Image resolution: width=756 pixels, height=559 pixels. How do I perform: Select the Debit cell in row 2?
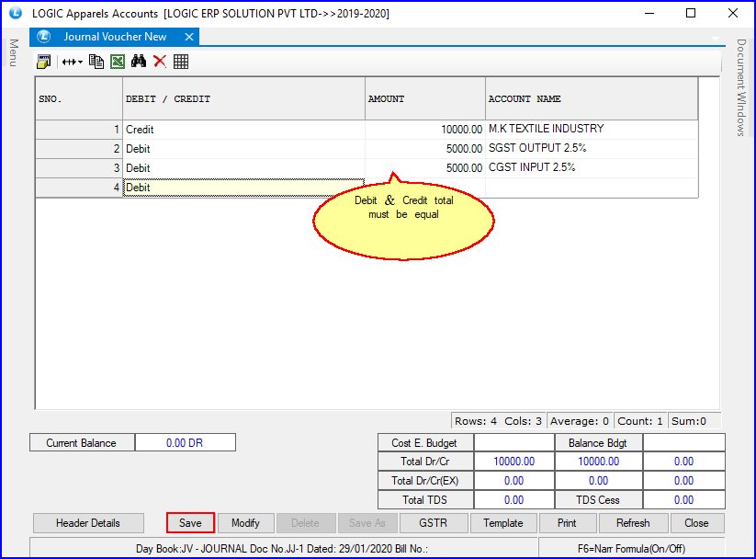(x=244, y=149)
